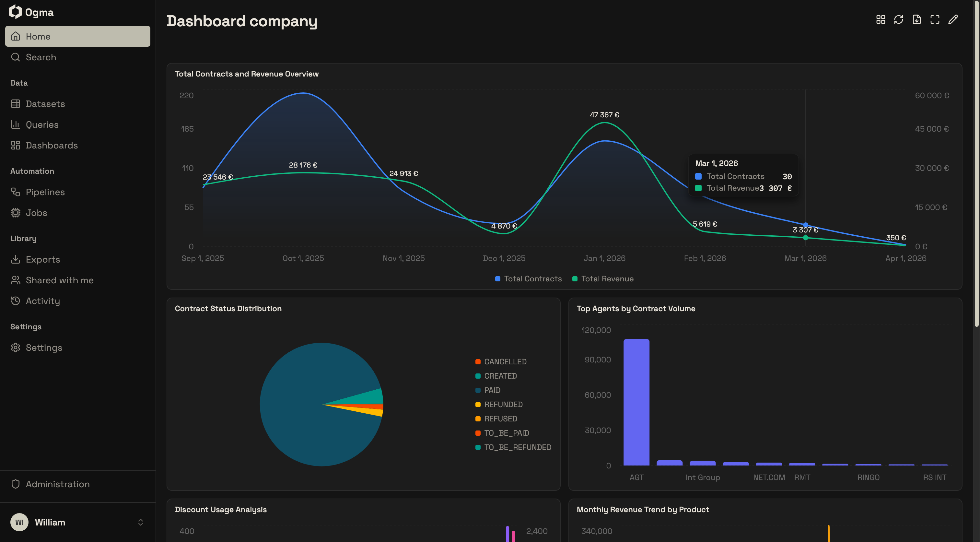The height and width of the screenshot is (542, 980).
Task: Open Datasets from the sidebar
Action: tap(77, 104)
